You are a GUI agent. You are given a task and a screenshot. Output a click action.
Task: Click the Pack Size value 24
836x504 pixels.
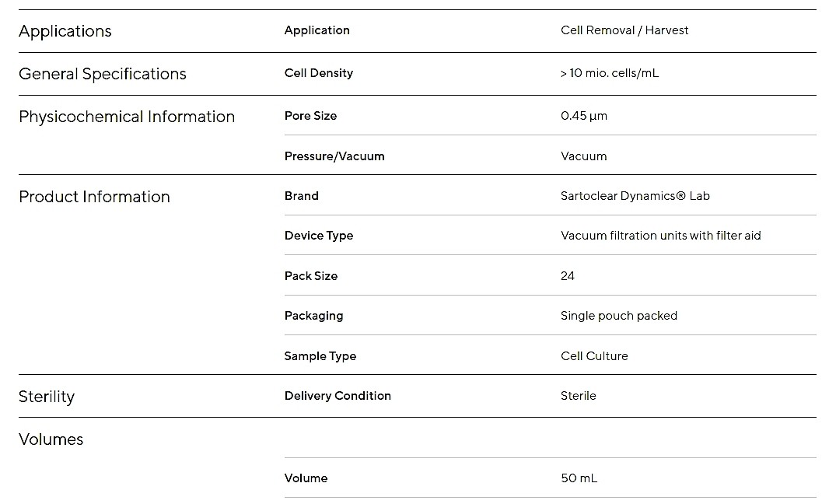pyautogui.click(x=567, y=276)
